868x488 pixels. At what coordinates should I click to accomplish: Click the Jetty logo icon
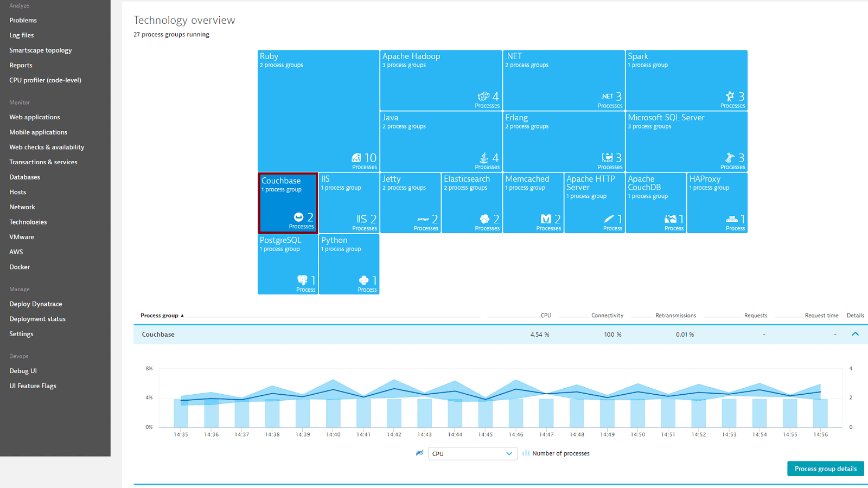coord(423,219)
